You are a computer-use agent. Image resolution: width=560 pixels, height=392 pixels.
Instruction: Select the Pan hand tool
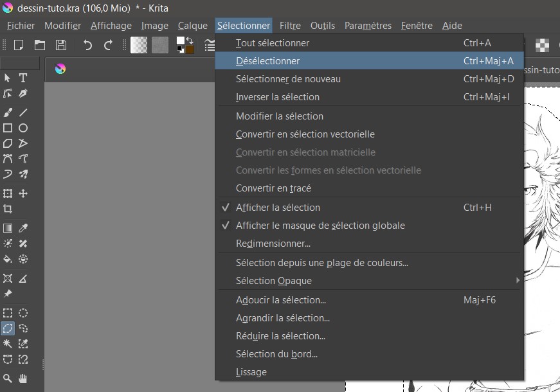(23, 379)
